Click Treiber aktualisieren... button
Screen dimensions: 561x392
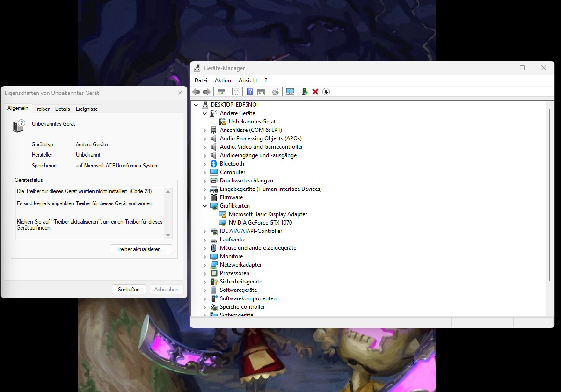(141, 249)
